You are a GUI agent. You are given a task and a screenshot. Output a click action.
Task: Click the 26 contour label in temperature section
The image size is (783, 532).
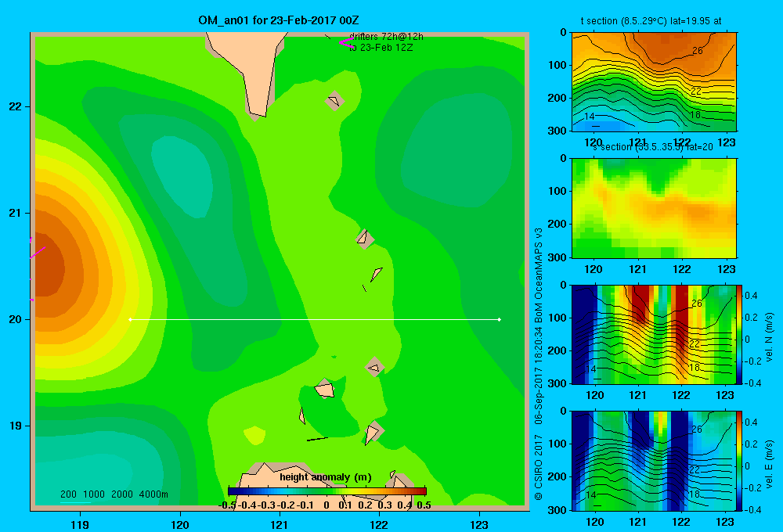[697, 50]
